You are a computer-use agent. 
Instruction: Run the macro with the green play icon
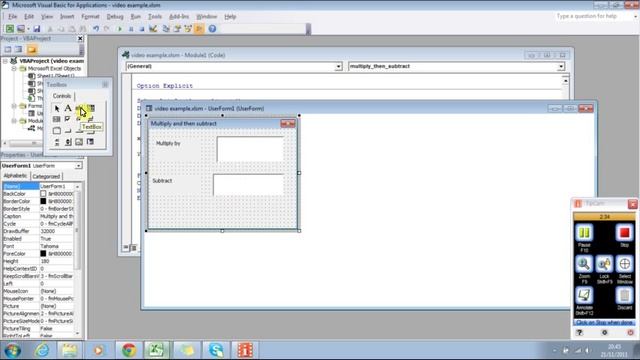coord(120,29)
